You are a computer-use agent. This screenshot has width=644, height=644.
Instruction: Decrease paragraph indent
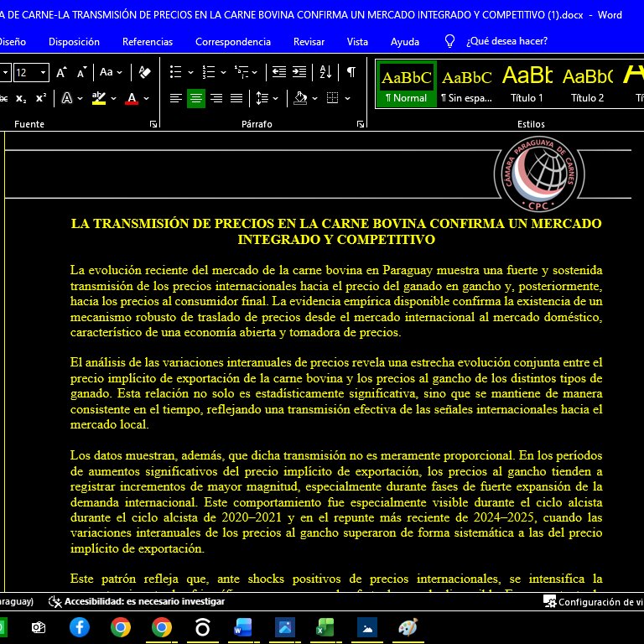coord(279,73)
